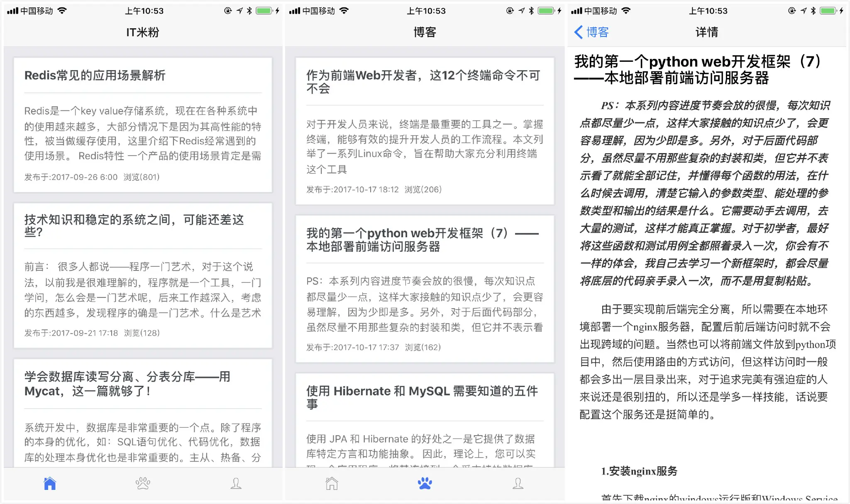
Task: Tap the 'IT米粉' navigation title
Action: 143,32
